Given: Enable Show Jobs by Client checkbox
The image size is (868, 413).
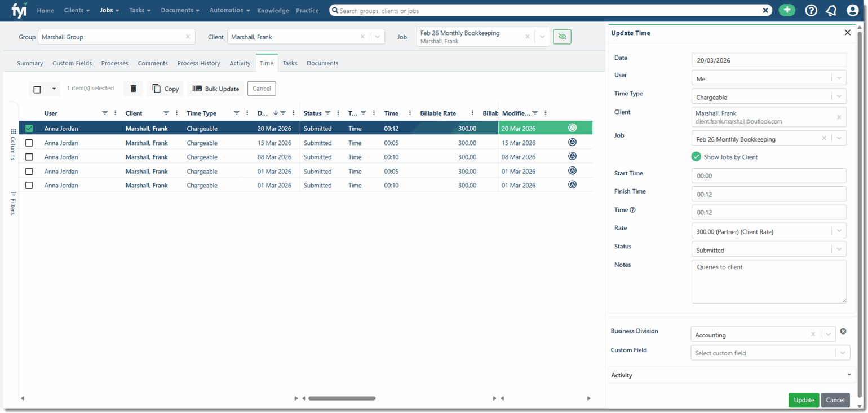Looking at the screenshot, I should point(696,157).
